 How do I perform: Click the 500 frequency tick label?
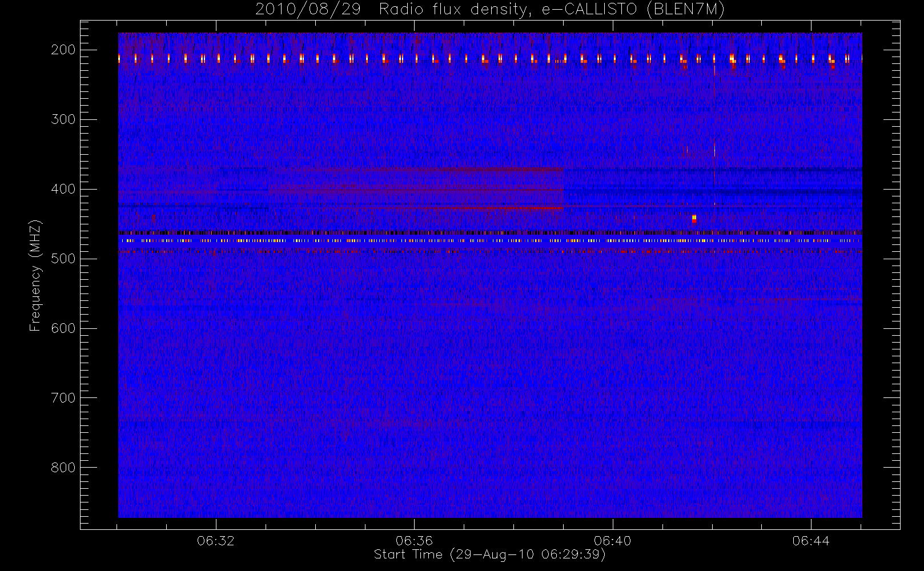coord(63,259)
